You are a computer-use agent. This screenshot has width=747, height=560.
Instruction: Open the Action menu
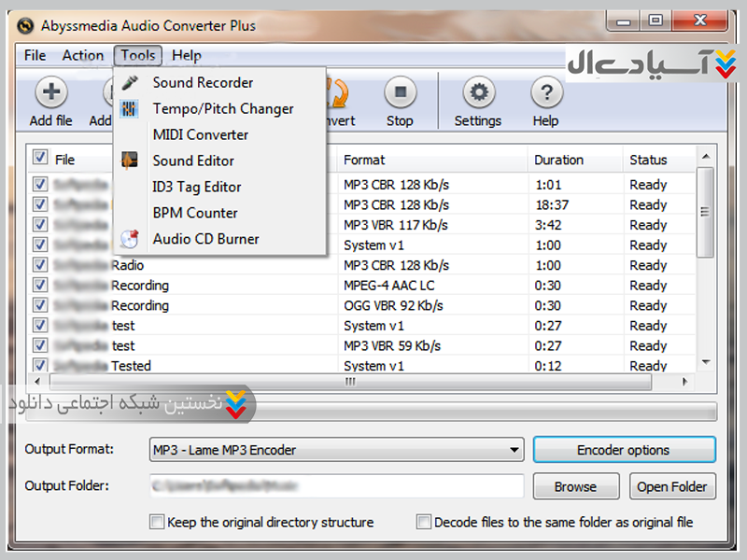tap(83, 56)
